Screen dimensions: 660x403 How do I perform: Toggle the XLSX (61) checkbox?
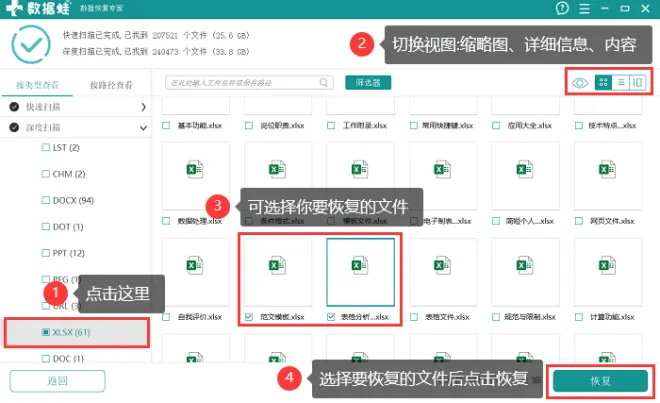(x=45, y=332)
